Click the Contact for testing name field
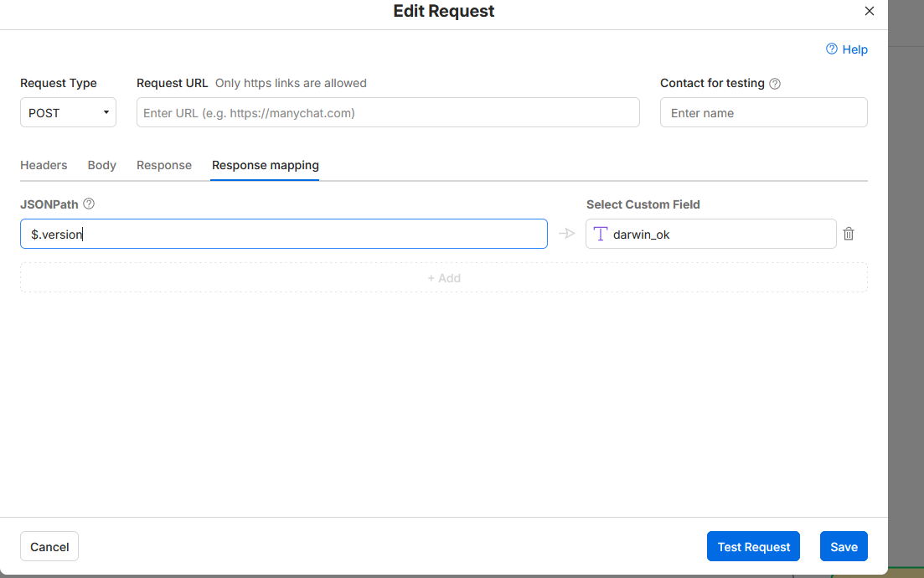 (764, 112)
